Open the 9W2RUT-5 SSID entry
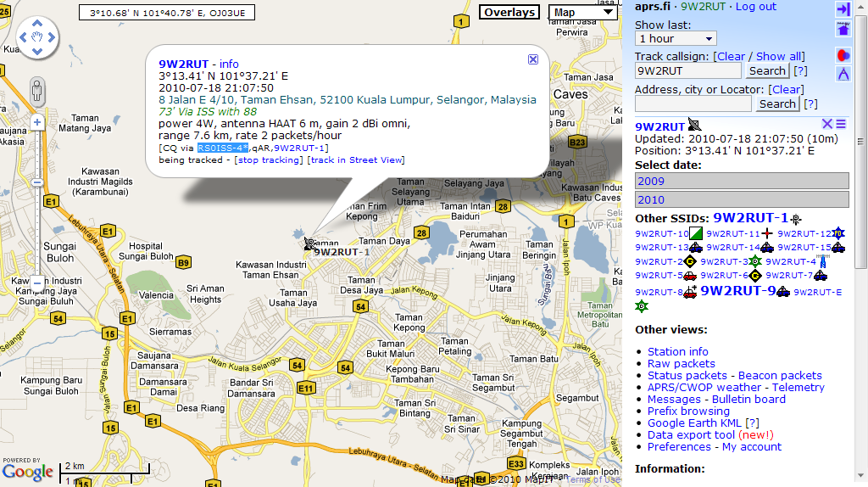This screenshot has width=868, height=487. tap(659, 276)
